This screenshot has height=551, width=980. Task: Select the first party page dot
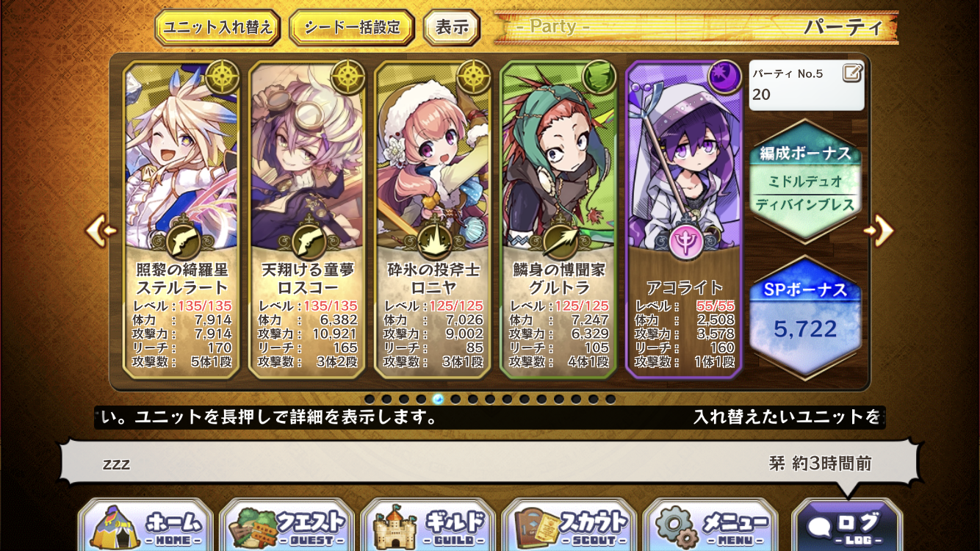[370, 399]
